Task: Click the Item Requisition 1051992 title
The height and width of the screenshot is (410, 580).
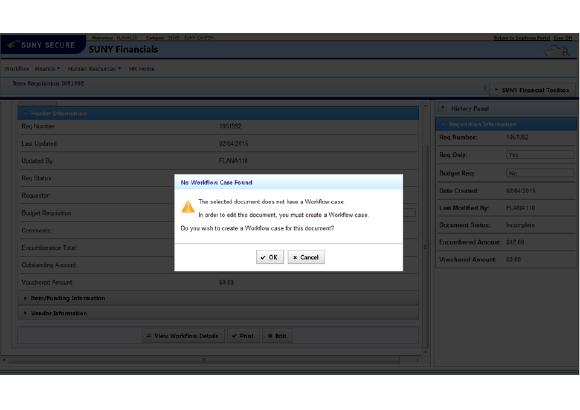Action: pos(48,84)
